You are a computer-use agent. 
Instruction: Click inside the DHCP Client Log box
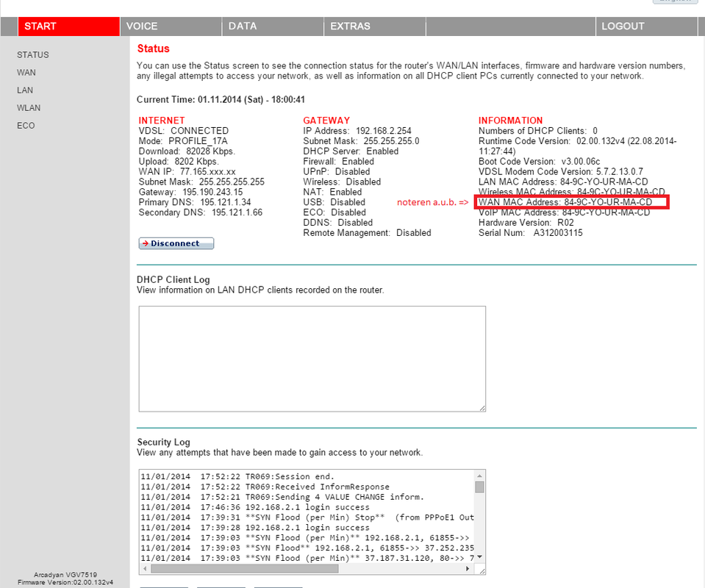tap(312, 359)
